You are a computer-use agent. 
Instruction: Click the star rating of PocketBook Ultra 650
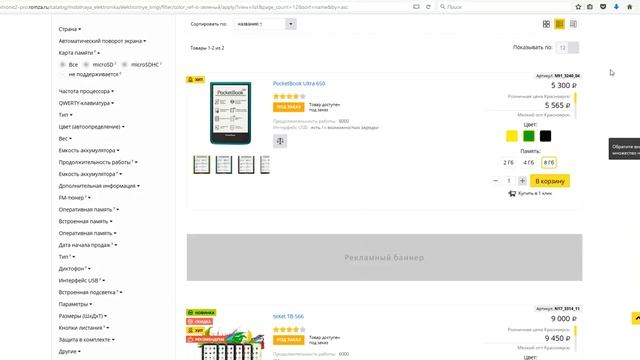(x=289, y=96)
